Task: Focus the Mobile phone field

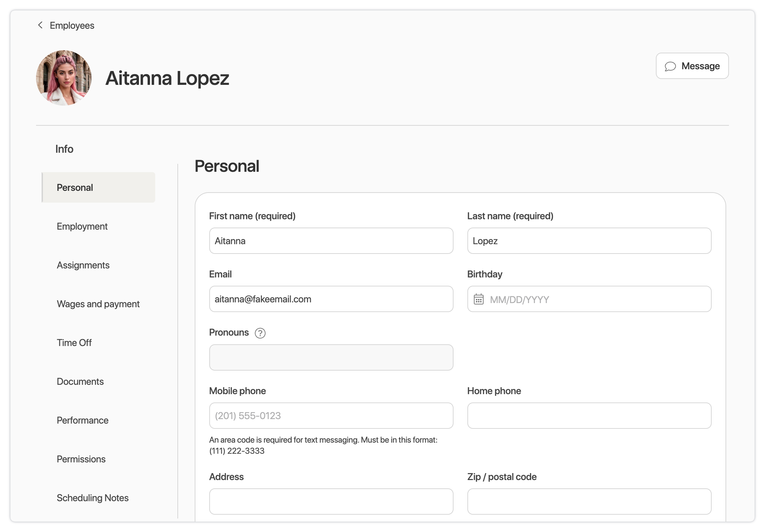Action: coord(331,416)
